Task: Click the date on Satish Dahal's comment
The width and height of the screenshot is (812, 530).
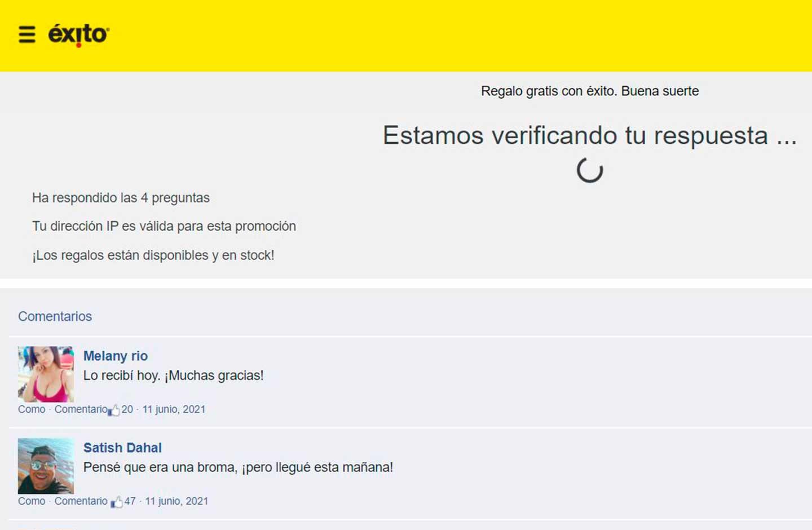Action: [176, 501]
